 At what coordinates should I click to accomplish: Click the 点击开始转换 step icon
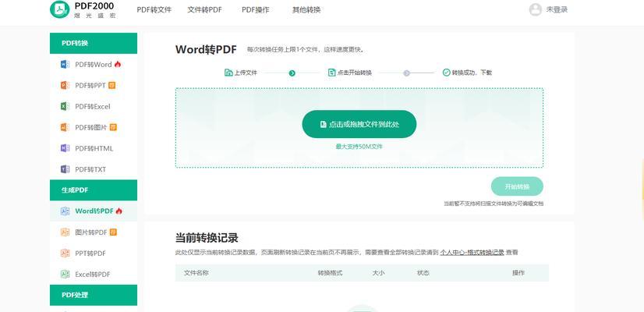tap(332, 73)
